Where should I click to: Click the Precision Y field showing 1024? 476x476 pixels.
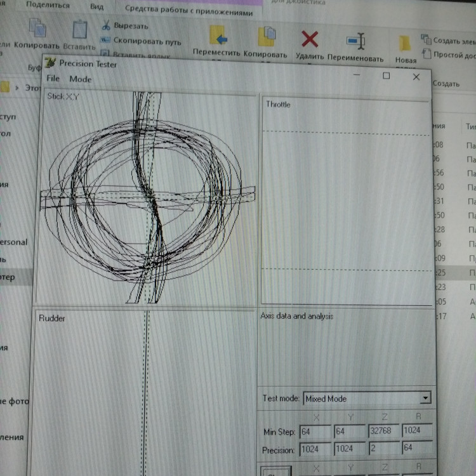(x=350, y=449)
